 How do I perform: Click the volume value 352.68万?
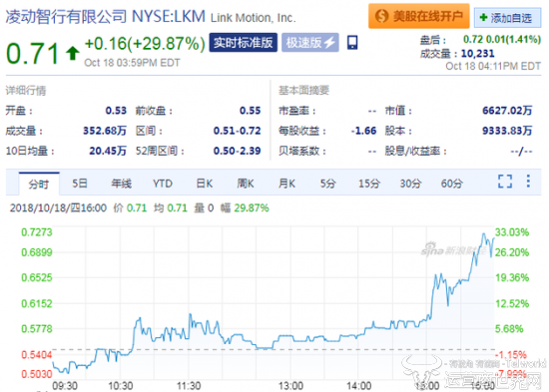click(x=105, y=131)
